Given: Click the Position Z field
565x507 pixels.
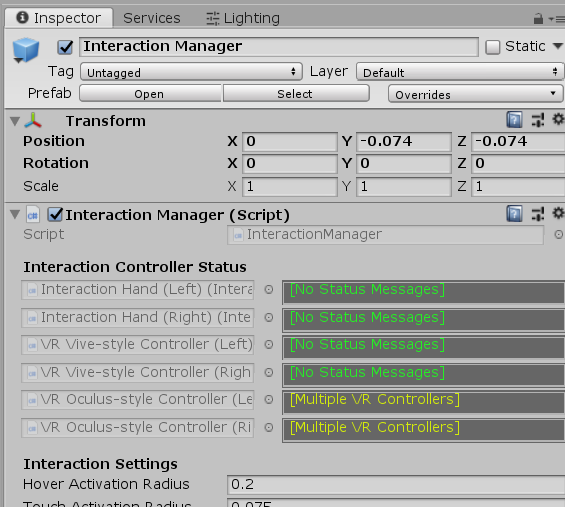Looking at the screenshot, I should [518, 141].
